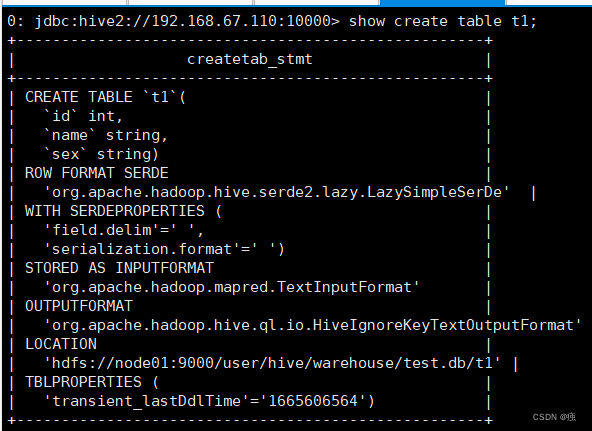This screenshot has width=592, height=431.
Task: Click the HiveIgnoreKeyTextOutputFormat class line
Action: click(313, 325)
